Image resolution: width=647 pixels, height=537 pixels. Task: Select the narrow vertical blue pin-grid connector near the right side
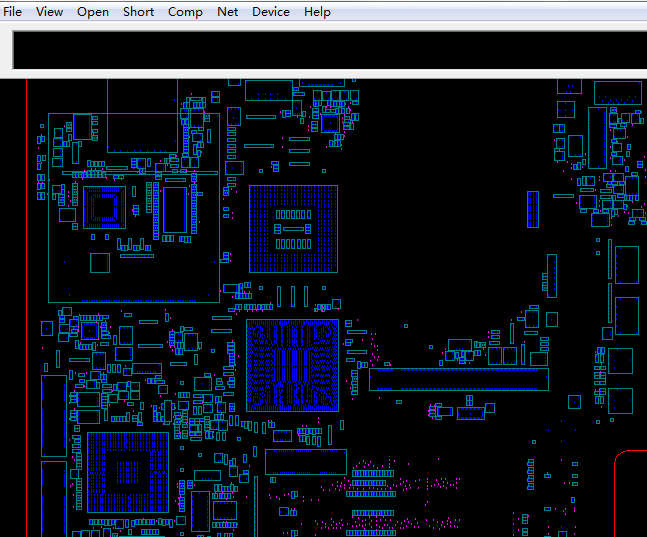click(533, 209)
